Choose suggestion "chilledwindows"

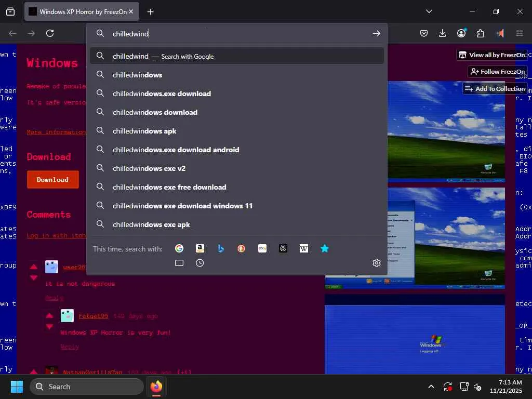237,75
